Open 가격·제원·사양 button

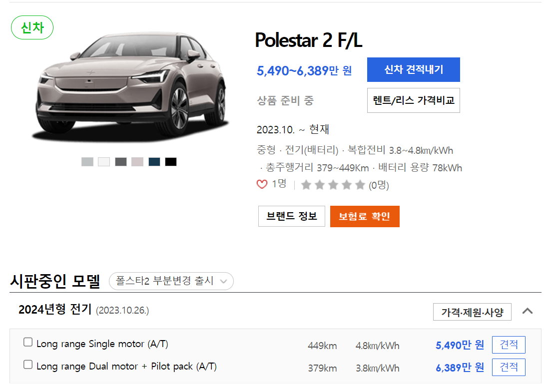472,312
